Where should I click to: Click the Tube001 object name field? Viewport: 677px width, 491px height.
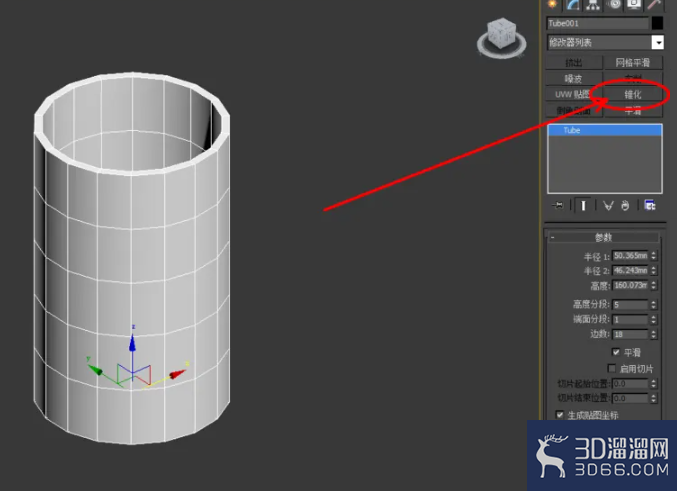(598, 23)
